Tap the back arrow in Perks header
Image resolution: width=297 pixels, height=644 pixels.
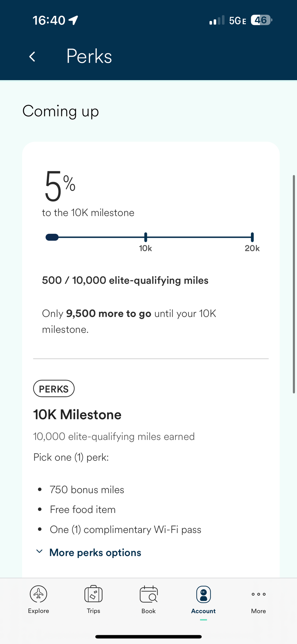click(32, 57)
